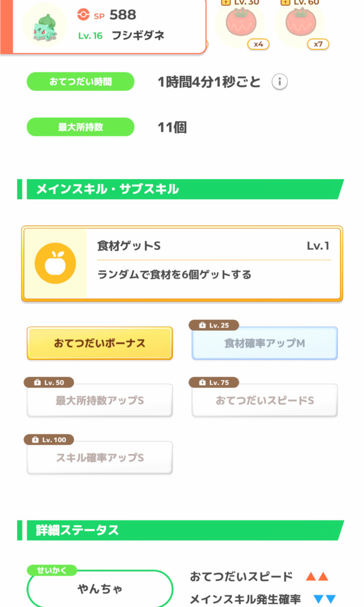Tap the Lv. 100 lock badge
This screenshot has width=364, height=607.
pyautogui.click(x=49, y=440)
